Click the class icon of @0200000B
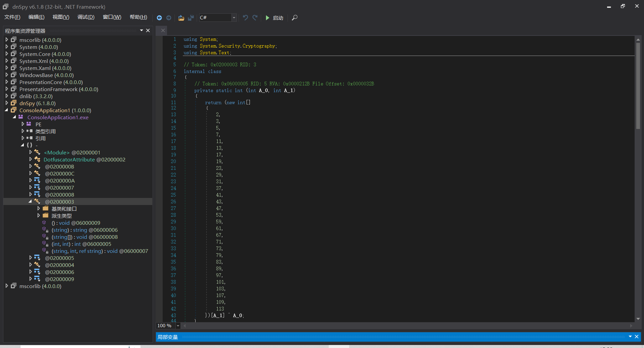Screen dimensions: 644x348 pyautogui.click(x=37, y=166)
